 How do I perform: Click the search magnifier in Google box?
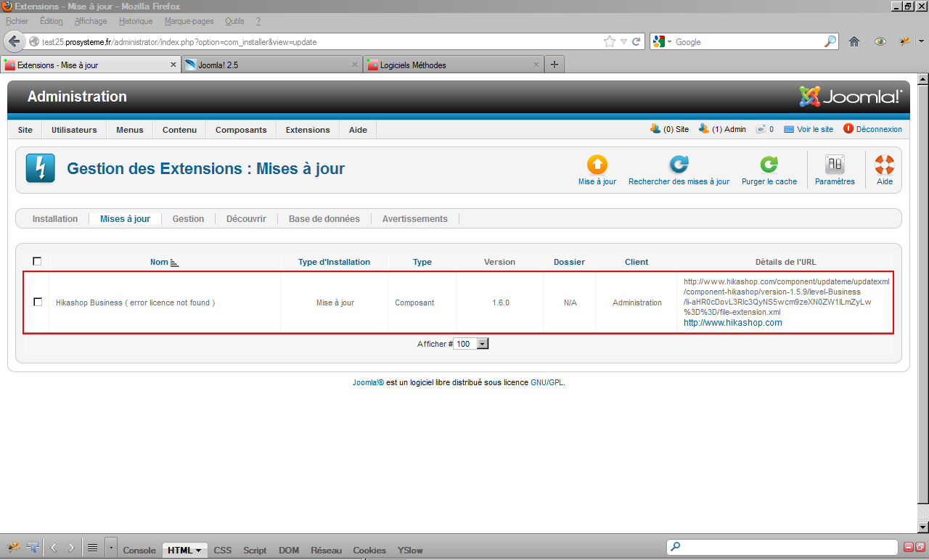[x=830, y=42]
